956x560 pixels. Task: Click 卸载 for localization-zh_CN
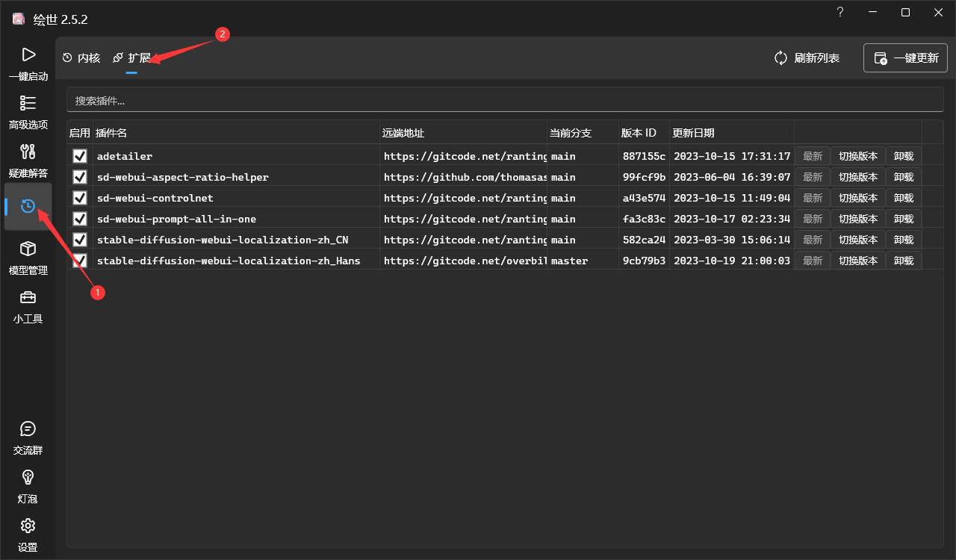click(904, 240)
